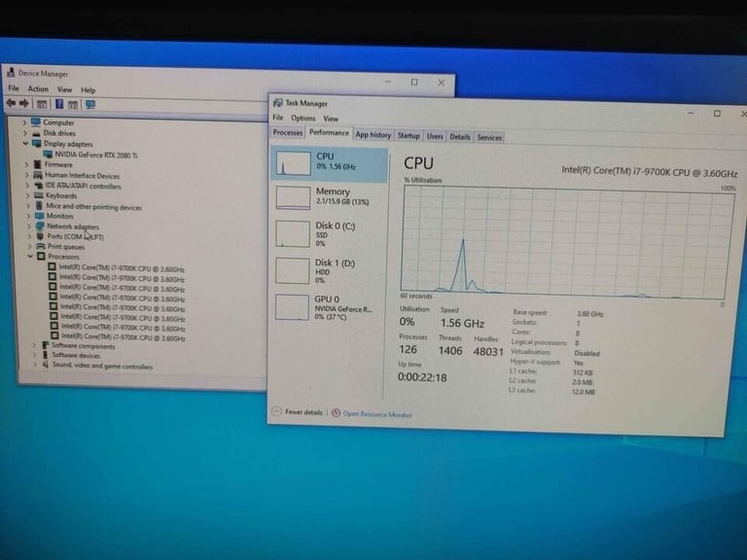747x560 pixels.
Task: Expand the IDE ATA/ATAPI controllers node
Action: (27, 186)
